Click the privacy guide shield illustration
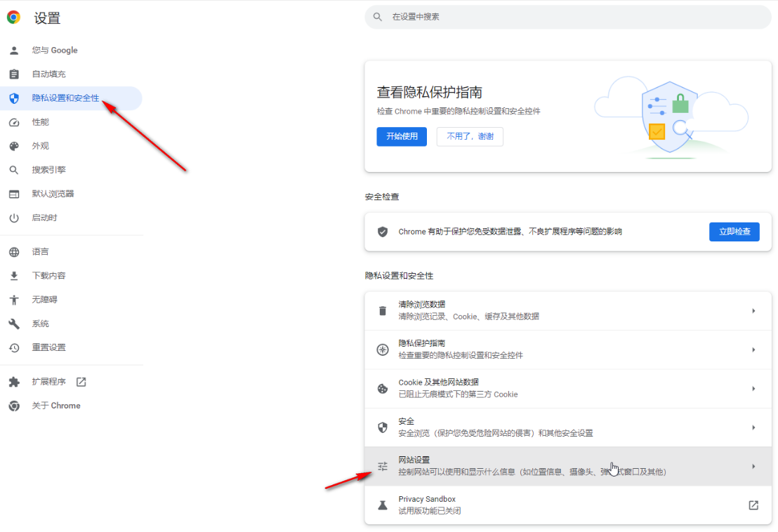Viewport: 778px width, 532px height. pyautogui.click(x=669, y=117)
